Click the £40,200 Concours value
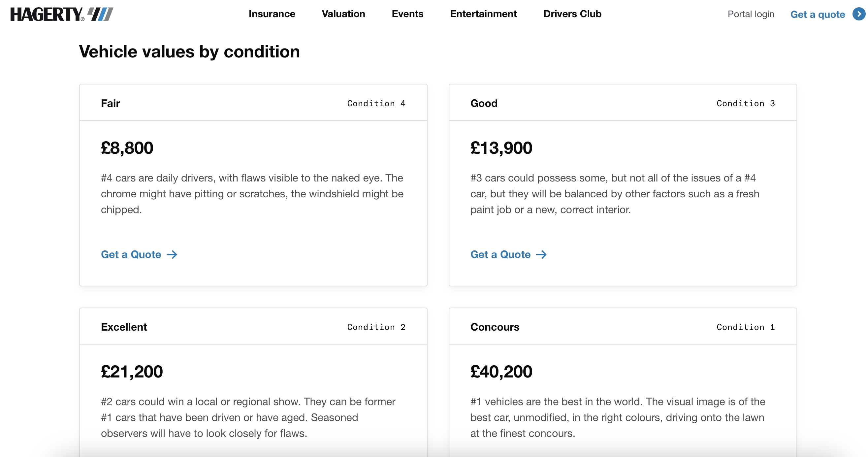 (x=501, y=372)
